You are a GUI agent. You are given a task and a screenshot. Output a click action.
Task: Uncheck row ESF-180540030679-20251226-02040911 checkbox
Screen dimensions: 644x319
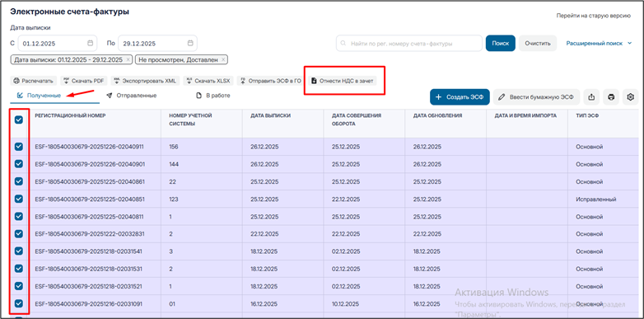click(x=19, y=147)
